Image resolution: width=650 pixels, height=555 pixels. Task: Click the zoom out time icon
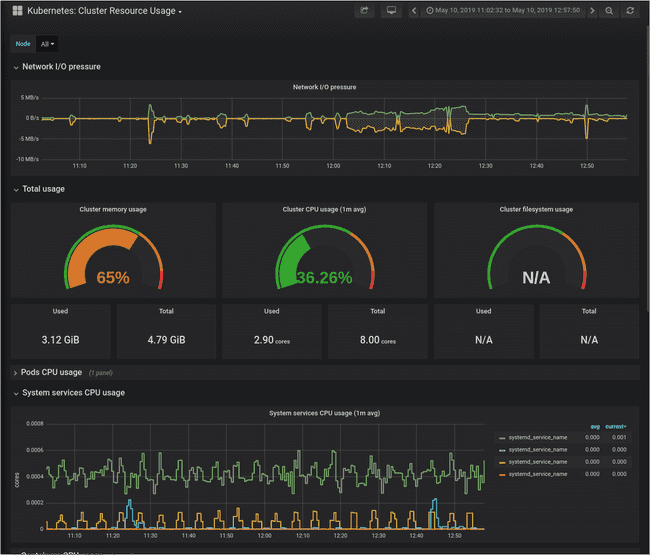609,11
